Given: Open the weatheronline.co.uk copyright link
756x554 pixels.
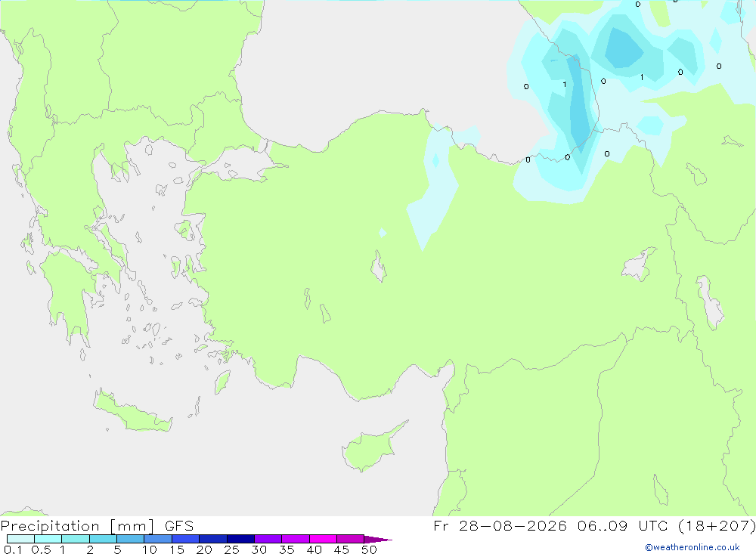Looking at the screenshot, I should [692, 547].
